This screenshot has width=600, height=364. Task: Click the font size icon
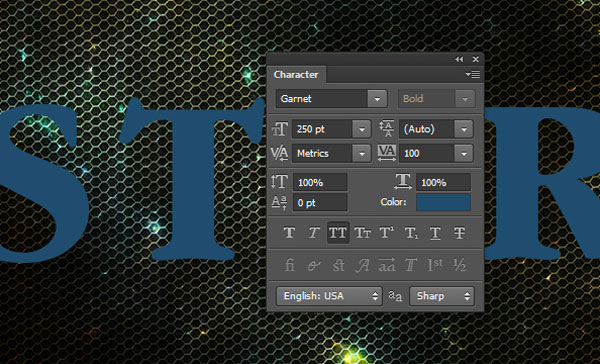280,129
